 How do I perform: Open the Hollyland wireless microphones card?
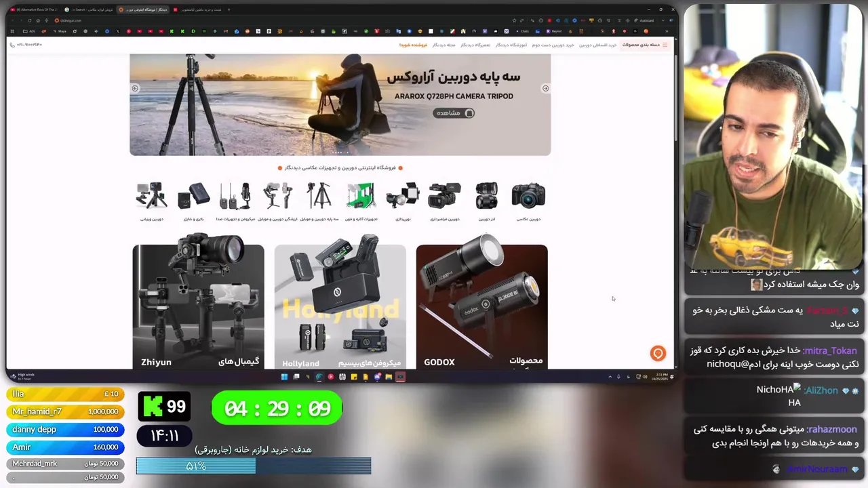(x=340, y=306)
